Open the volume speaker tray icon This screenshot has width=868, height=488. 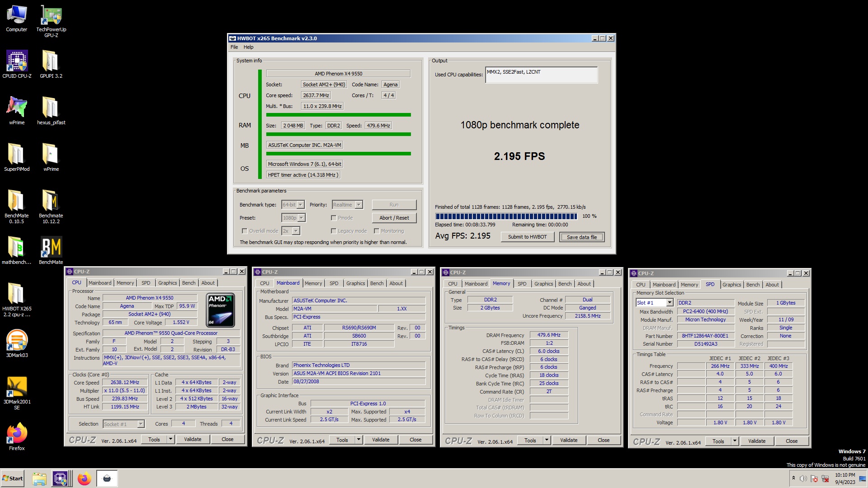point(803,479)
